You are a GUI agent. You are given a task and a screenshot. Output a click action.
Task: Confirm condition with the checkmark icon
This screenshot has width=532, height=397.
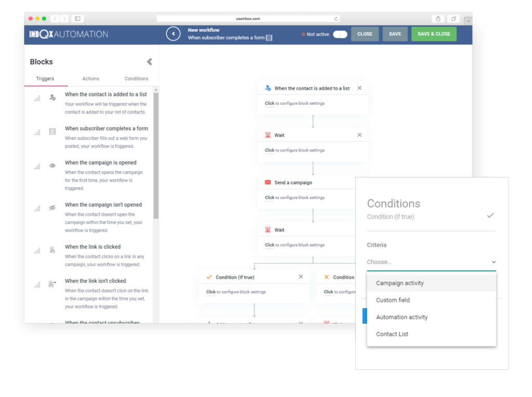[x=490, y=215]
